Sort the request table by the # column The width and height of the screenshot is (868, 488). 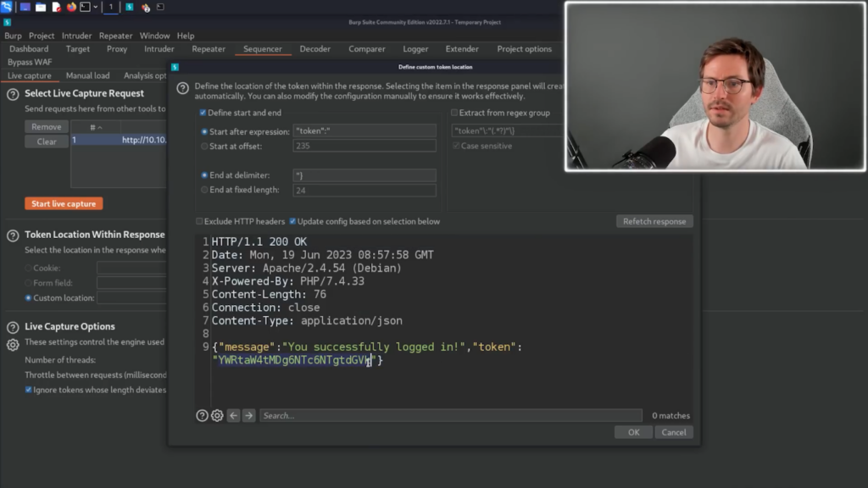pos(96,127)
